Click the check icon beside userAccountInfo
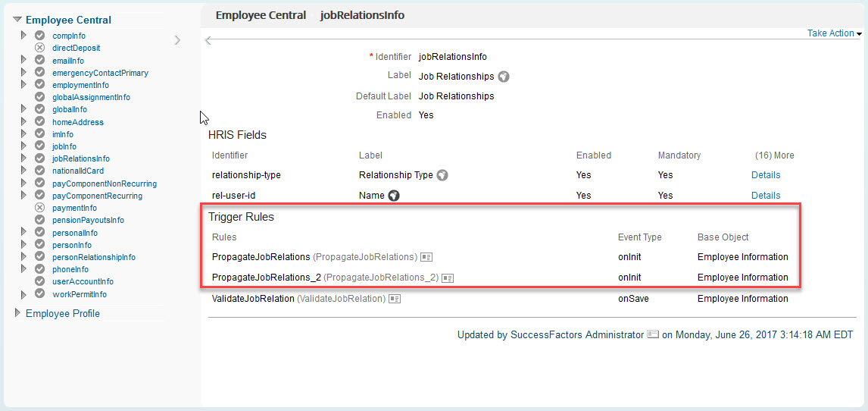Screen dimensions: 868x411 pos(40,281)
